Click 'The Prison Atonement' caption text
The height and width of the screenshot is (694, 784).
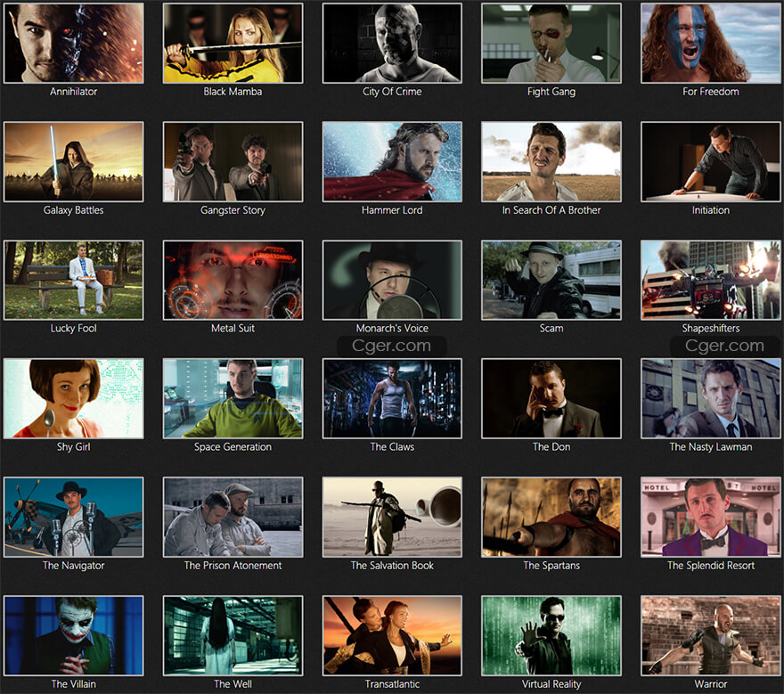coord(233,566)
